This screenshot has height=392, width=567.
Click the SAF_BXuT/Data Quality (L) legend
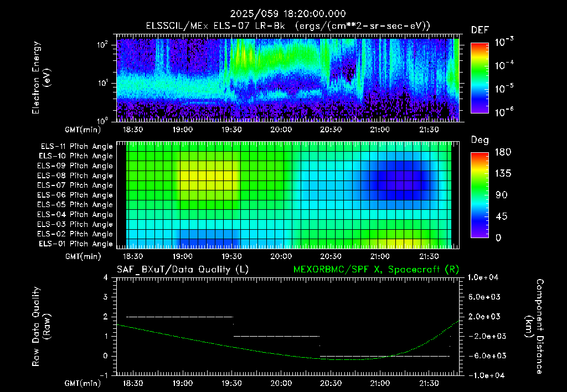pos(183,270)
